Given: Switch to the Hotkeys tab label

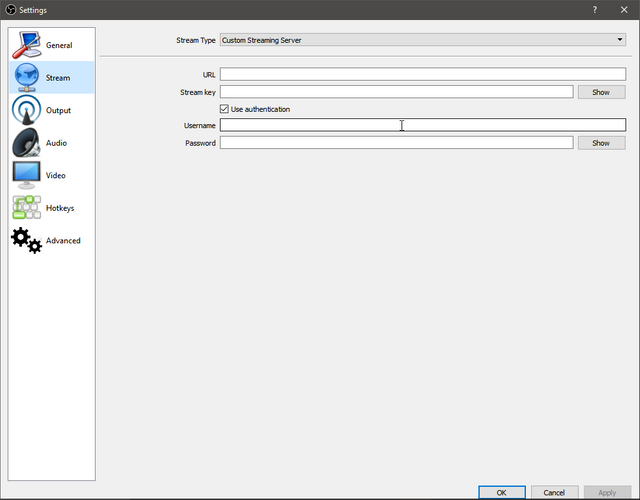Looking at the screenshot, I should tap(60, 208).
